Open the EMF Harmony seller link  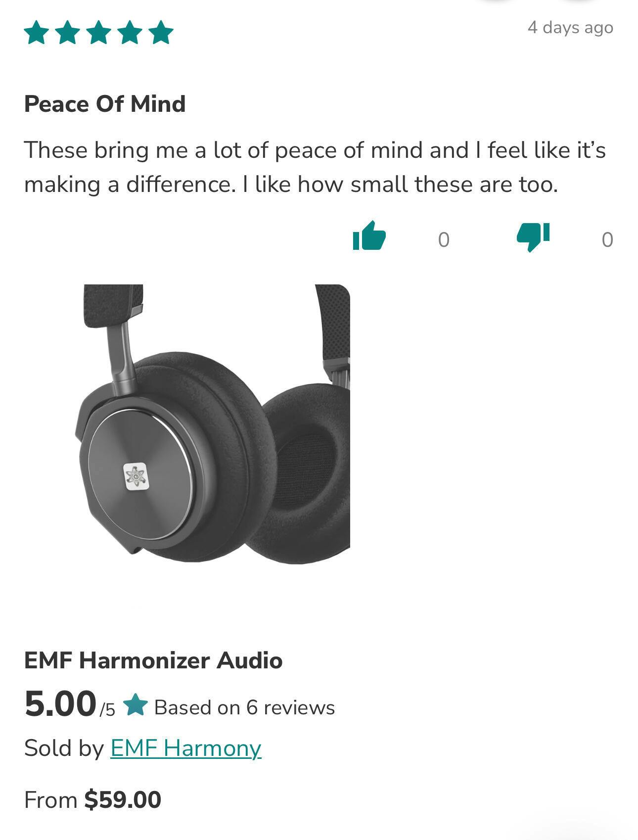coord(185,747)
